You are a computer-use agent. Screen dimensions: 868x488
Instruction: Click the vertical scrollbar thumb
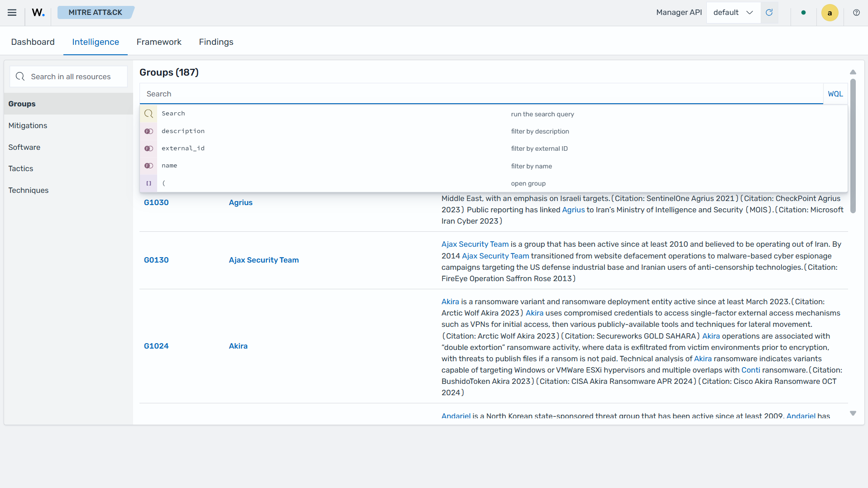point(853,146)
